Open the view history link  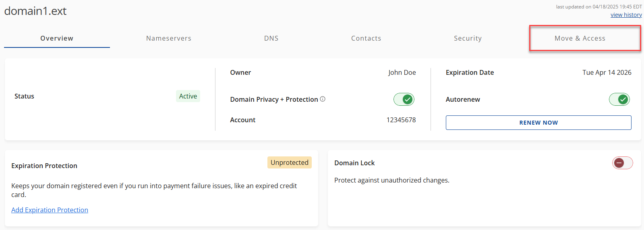point(626,15)
